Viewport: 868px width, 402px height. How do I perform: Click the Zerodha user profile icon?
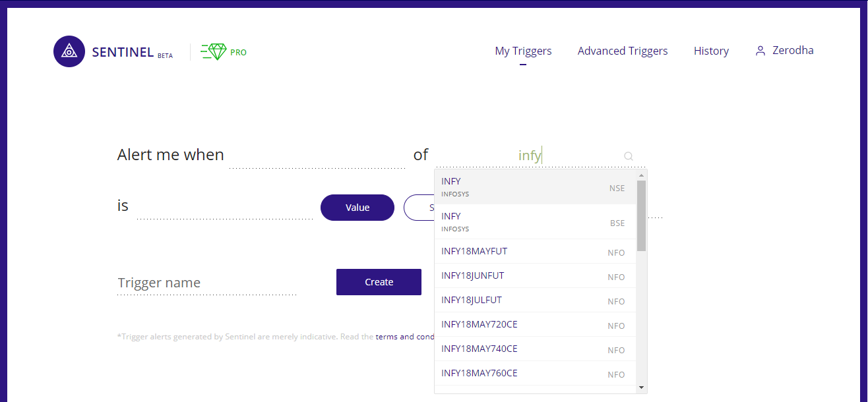point(760,51)
